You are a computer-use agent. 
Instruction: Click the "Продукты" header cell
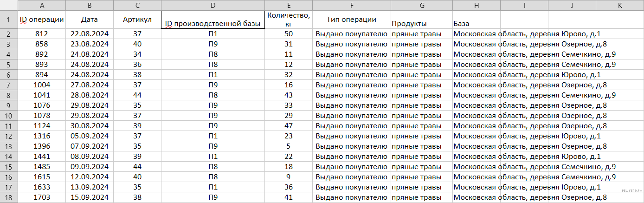[421, 23]
